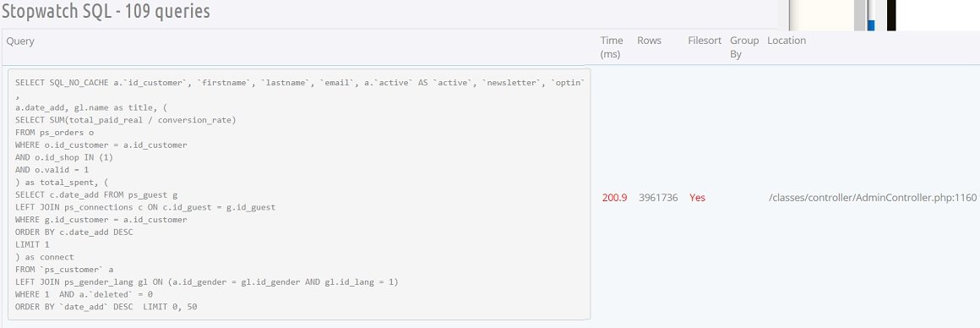Click the Location column header

coord(787,41)
